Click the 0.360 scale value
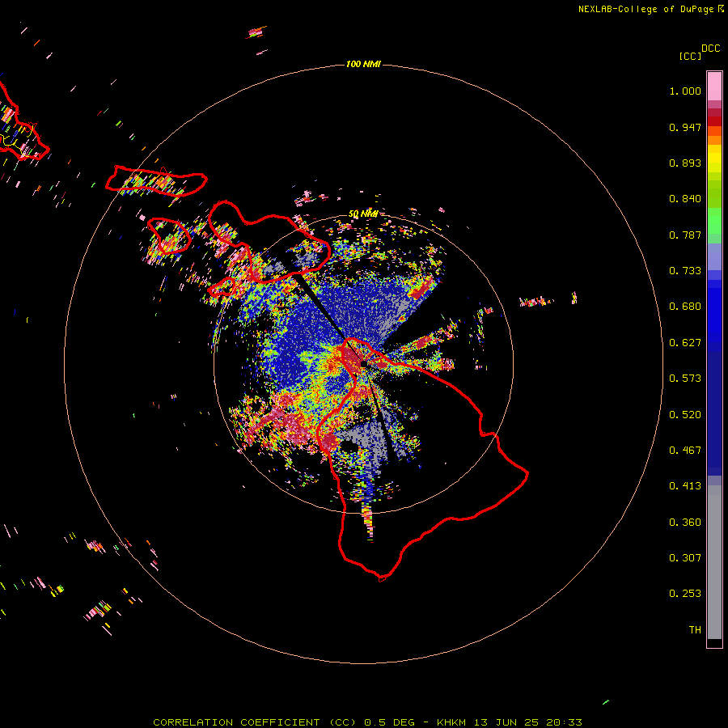The height and width of the screenshot is (728, 728). pos(685,523)
